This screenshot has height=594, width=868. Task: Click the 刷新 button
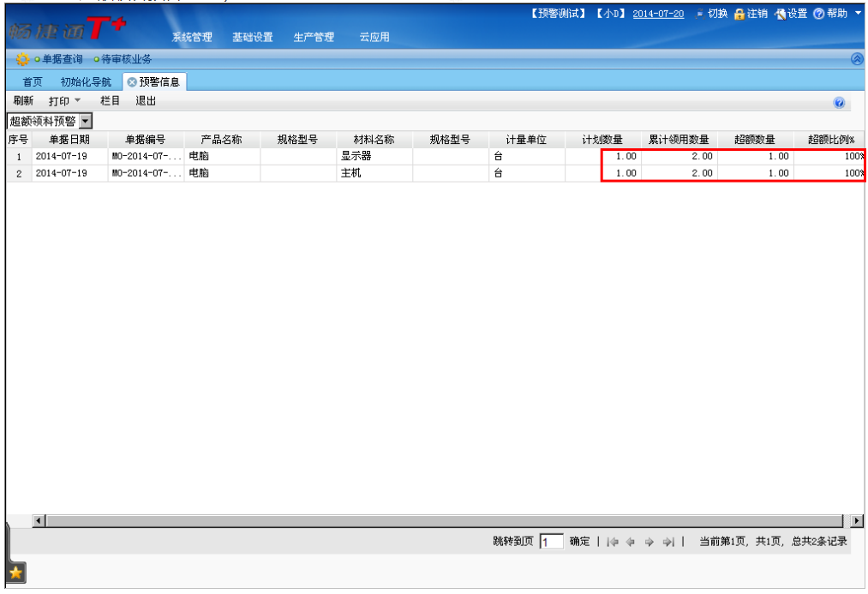[x=23, y=100]
